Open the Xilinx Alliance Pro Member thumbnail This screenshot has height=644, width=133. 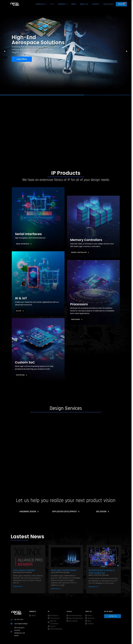click(x=28, y=557)
